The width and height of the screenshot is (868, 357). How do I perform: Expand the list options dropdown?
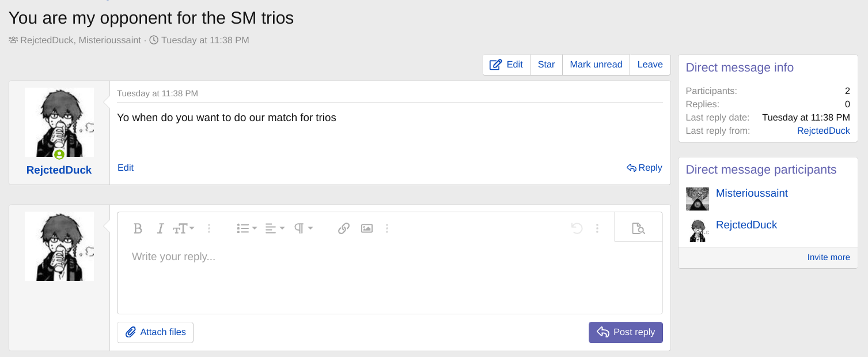247,228
